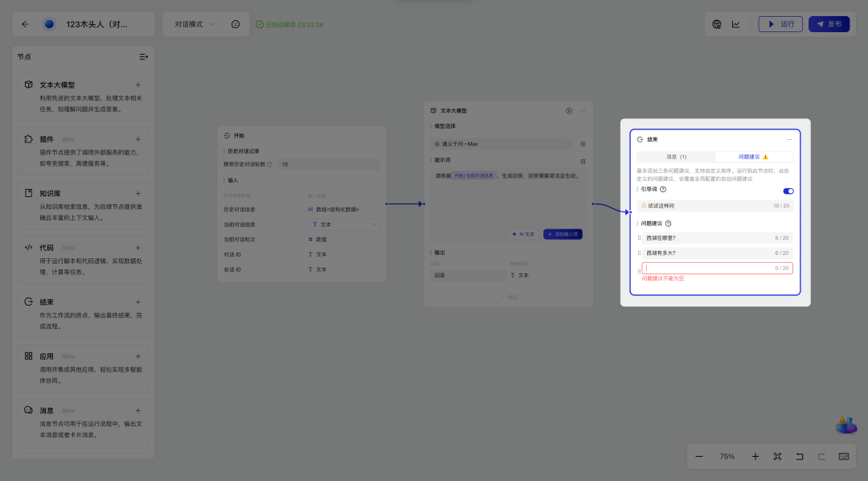The width and height of the screenshot is (868, 481).
Task: Open the floating assistant mascot
Action: tap(845, 425)
